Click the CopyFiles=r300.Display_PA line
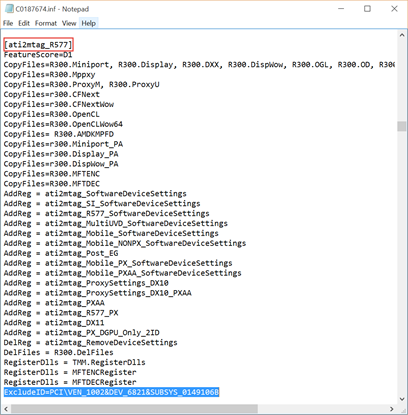Viewport: 408px width, 415px height. coord(61,154)
